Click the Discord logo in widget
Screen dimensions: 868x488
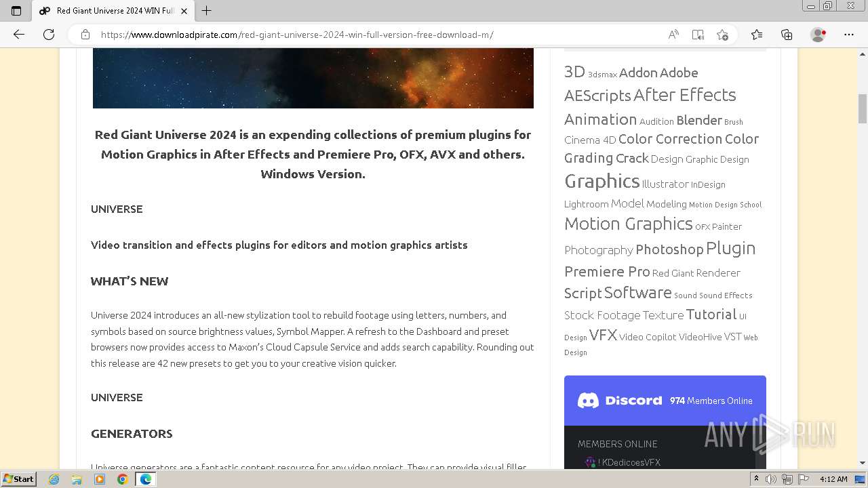620,401
